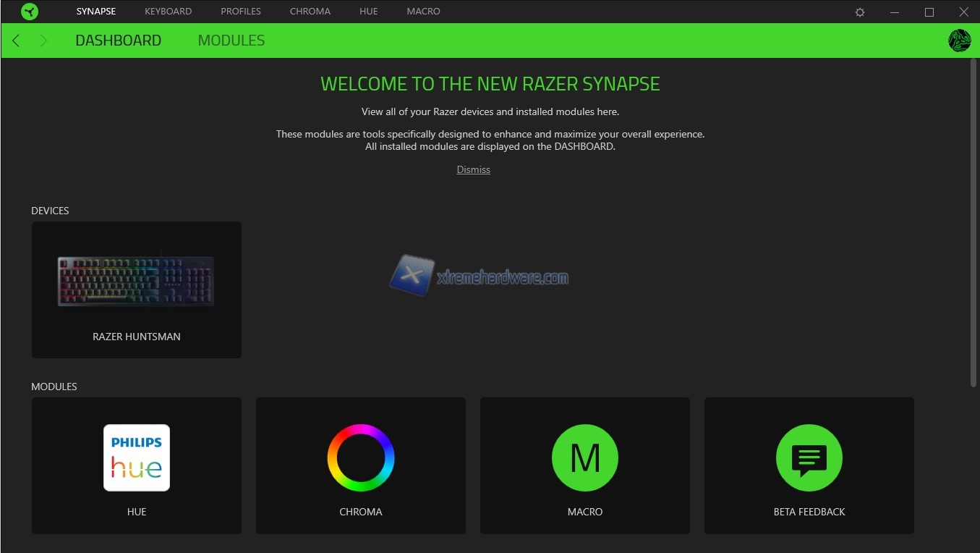Go back with the left arrow
Screen dimensions: 980x553
pyautogui.click(x=16, y=41)
